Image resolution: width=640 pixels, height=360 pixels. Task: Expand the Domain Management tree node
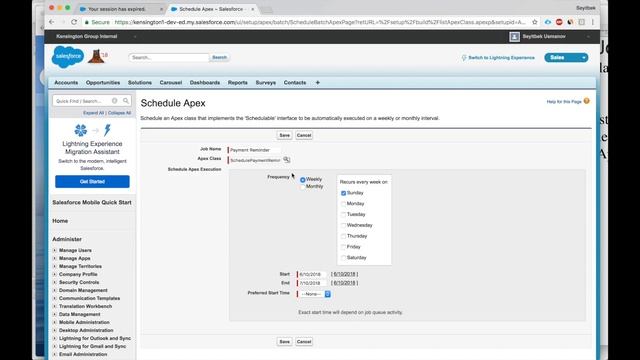55,290
